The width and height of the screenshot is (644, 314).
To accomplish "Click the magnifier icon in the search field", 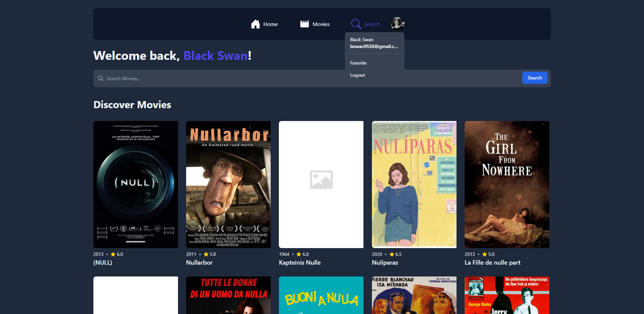I will click(x=101, y=78).
